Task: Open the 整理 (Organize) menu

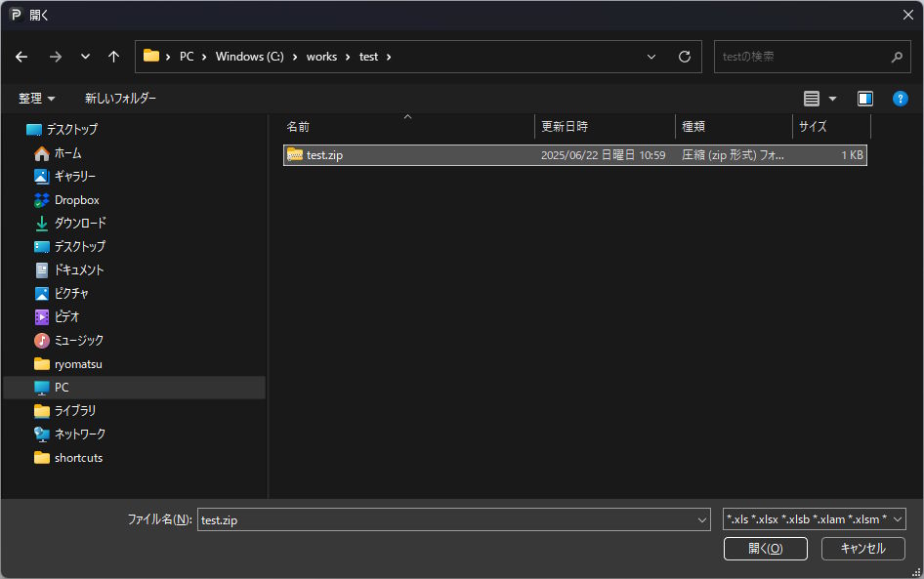Action: pyautogui.click(x=37, y=99)
